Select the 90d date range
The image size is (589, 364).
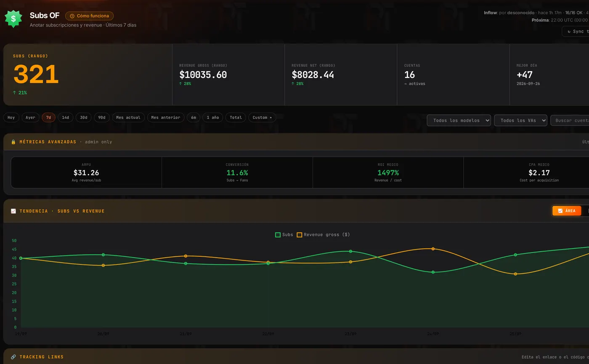click(x=102, y=117)
